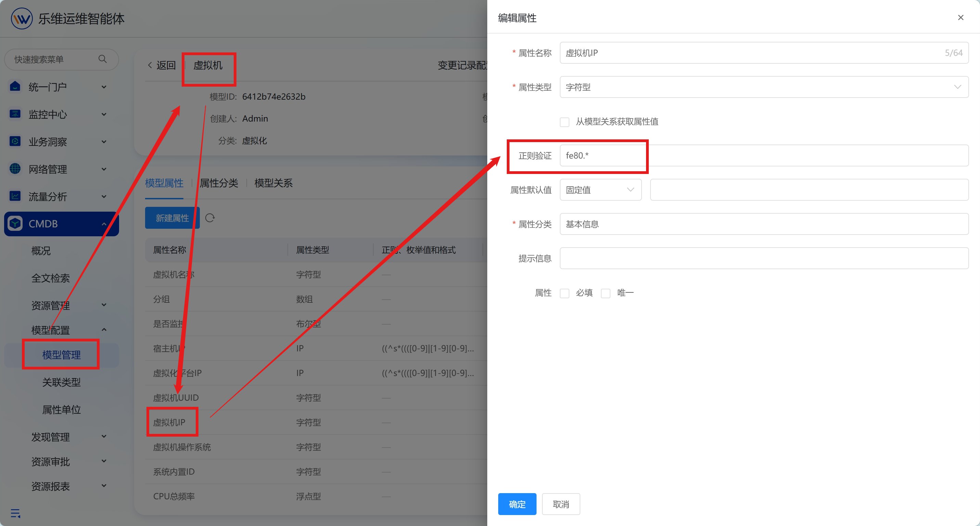
Task: Check 从模型关系获取属性值 checkbox
Action: click(565, 122)
